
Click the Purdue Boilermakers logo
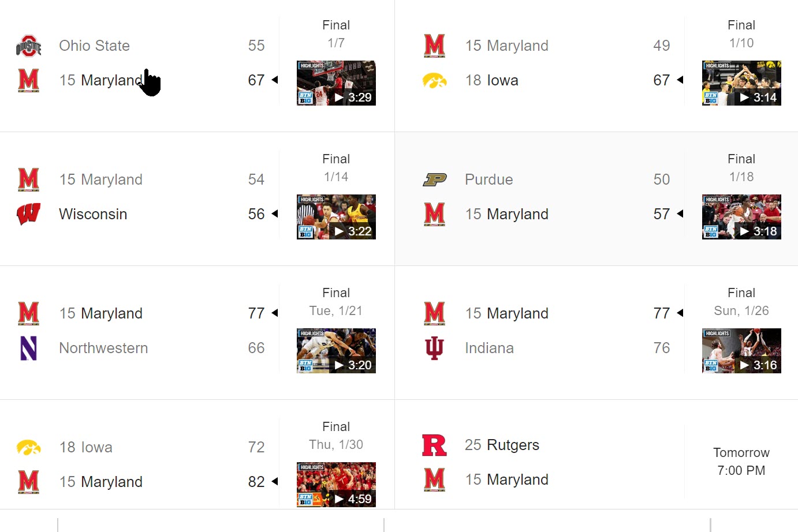tap(434, 179)
